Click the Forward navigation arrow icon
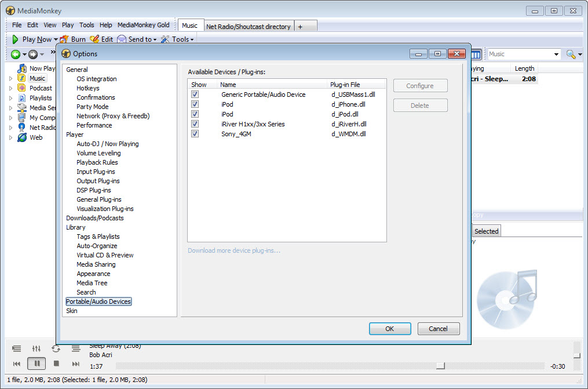This screenshot has width=588, height=389. 33,54
